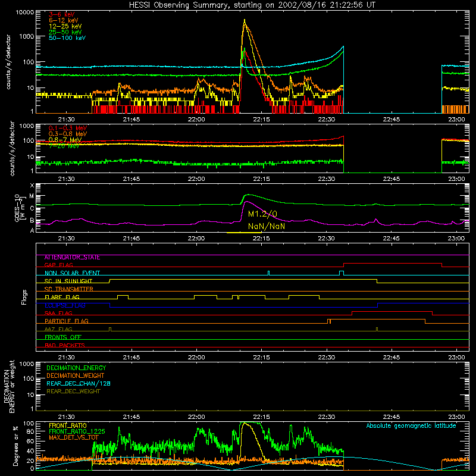Select the red 3-6 keV legend label
Screen dimensions: 476x476
61,14
